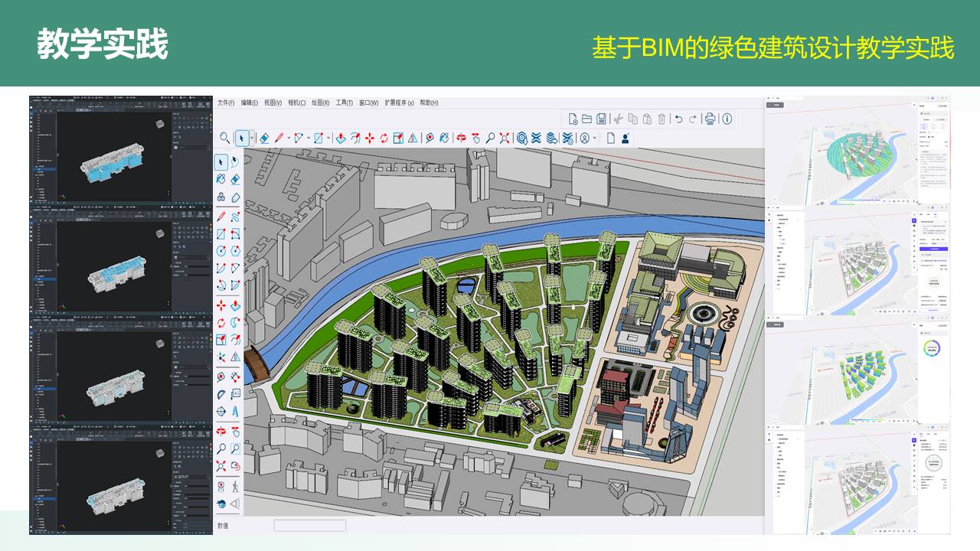Select the Eraser tool in the toolbar
Screen dimensions: 980x551
264,138
